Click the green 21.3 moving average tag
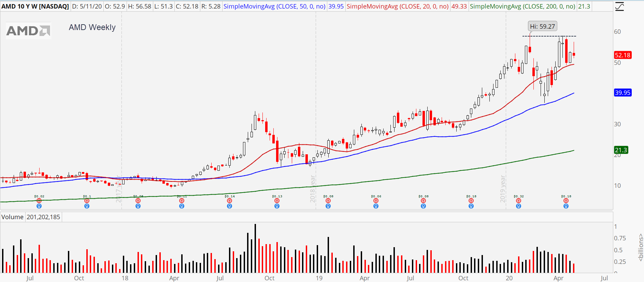 [x=621, y=150]
